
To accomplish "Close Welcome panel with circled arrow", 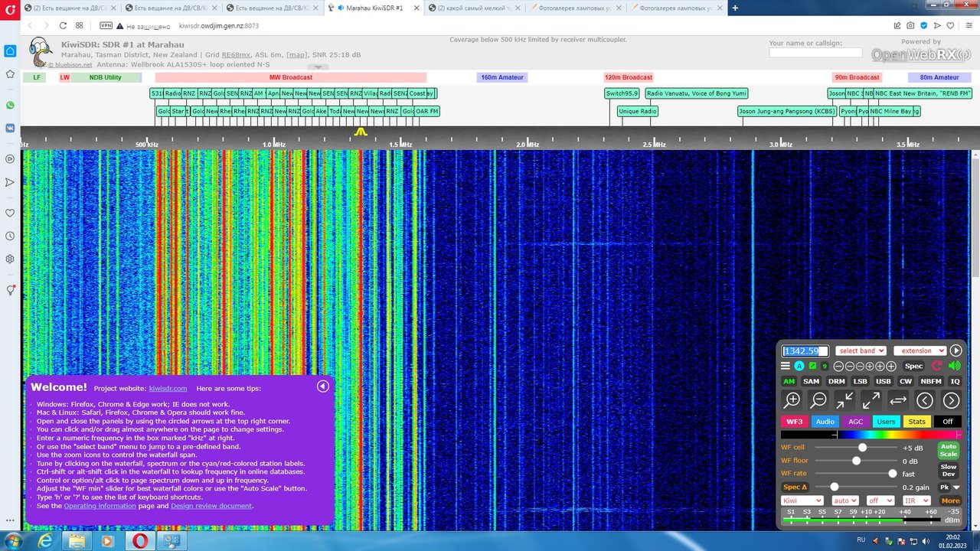I will [x=323, y=386].
